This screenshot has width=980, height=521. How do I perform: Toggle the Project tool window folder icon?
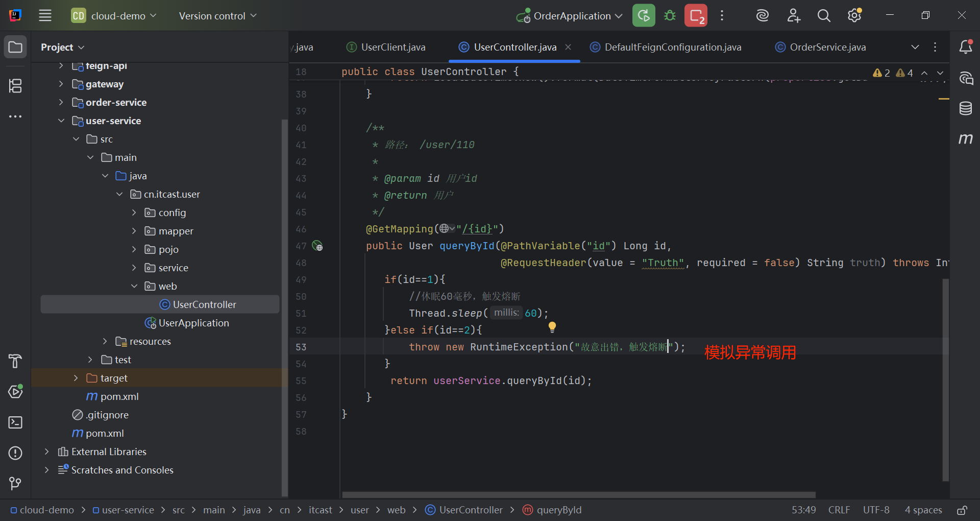click(15, 47)
